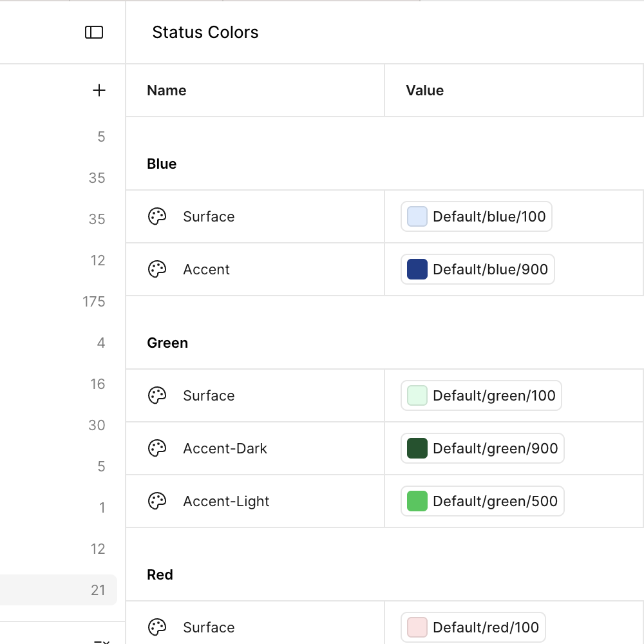This screenshot has width=644, height=644.
Task: Toggle the sidebar panel icon
Action: (93, 32)
